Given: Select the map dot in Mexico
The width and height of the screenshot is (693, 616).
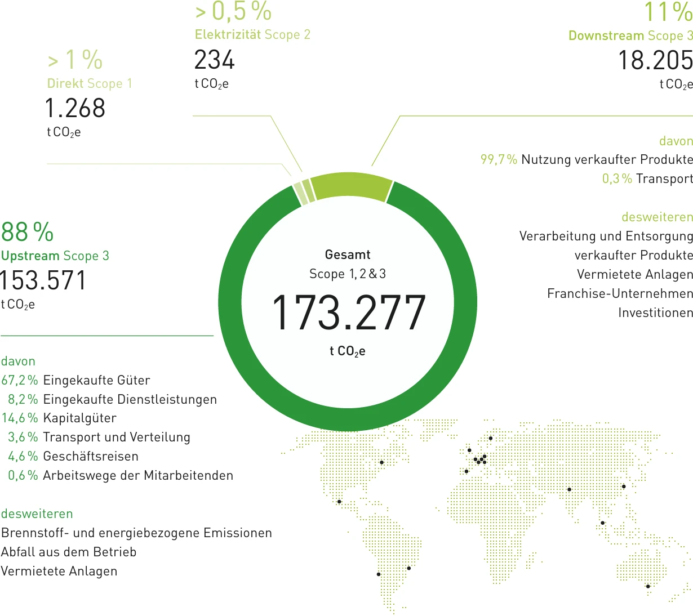Looking at the screenshot, I should [x=339, y=501].
